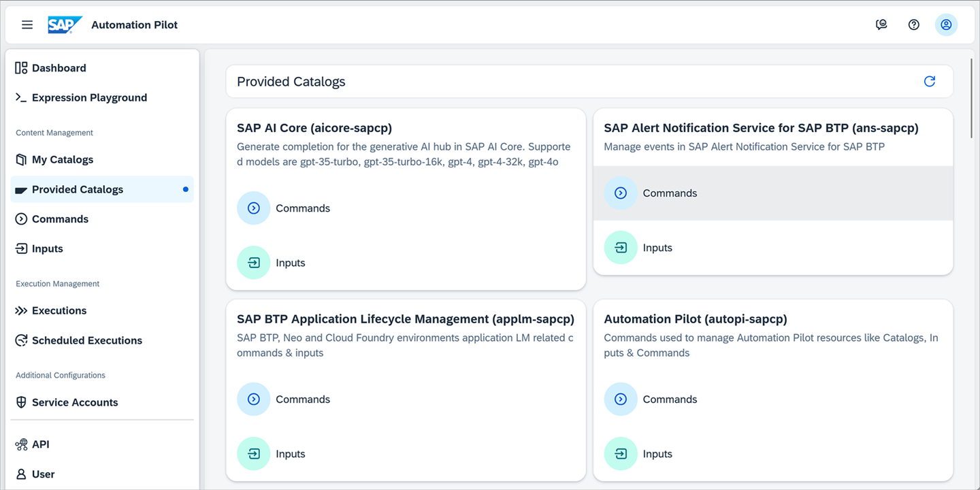Refresh the Provided Catalogs list
This screenshot has width=980, height=490.
930,82
